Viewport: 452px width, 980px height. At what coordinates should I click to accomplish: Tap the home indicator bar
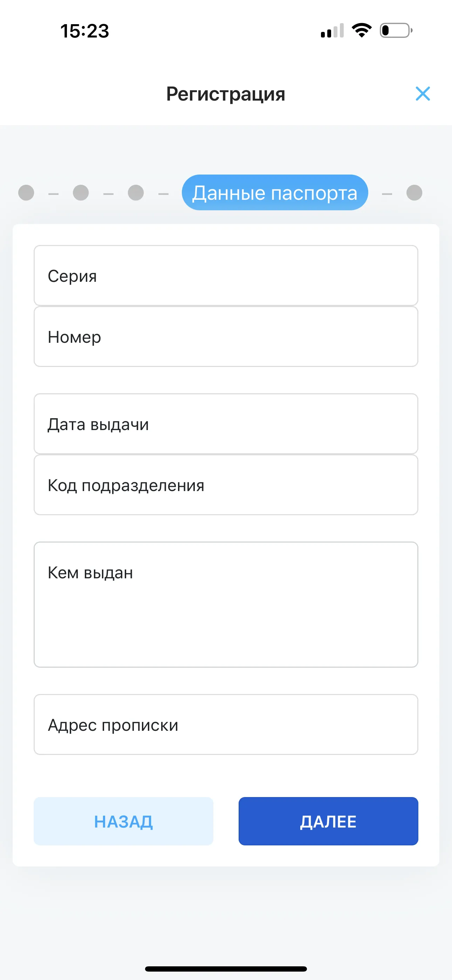pos(226,968)
